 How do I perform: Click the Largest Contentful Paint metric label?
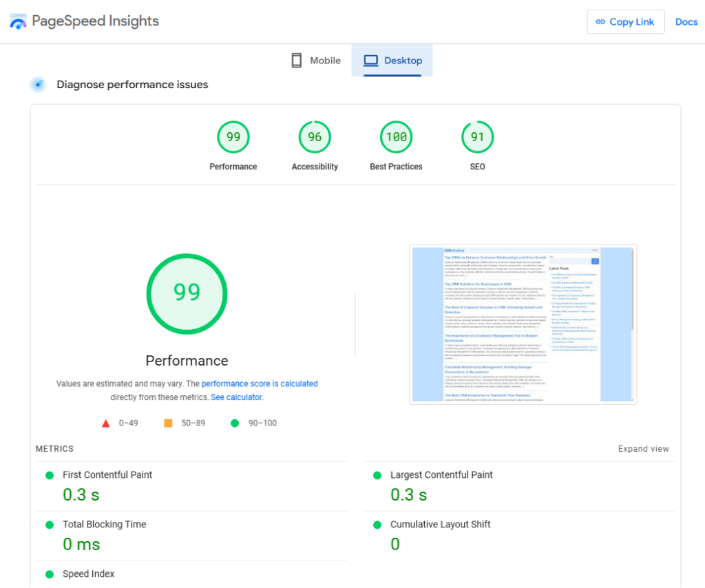coord(441,474)
